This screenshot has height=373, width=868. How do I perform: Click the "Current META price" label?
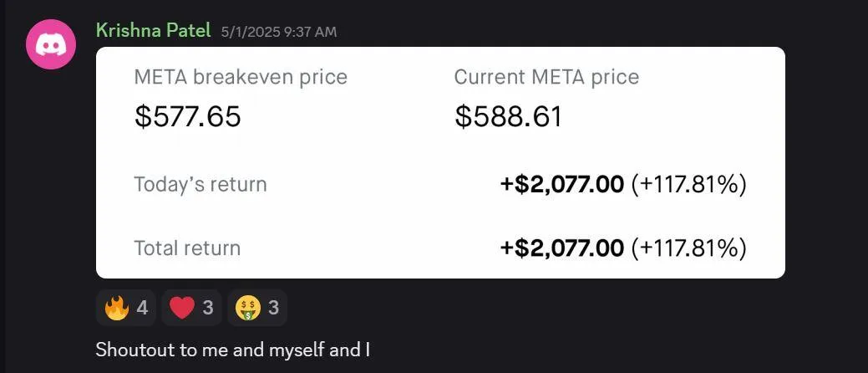(546, 78)
